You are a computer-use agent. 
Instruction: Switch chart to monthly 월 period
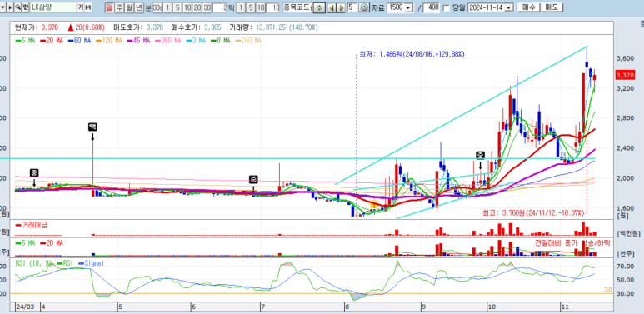(x=129, y=7)
